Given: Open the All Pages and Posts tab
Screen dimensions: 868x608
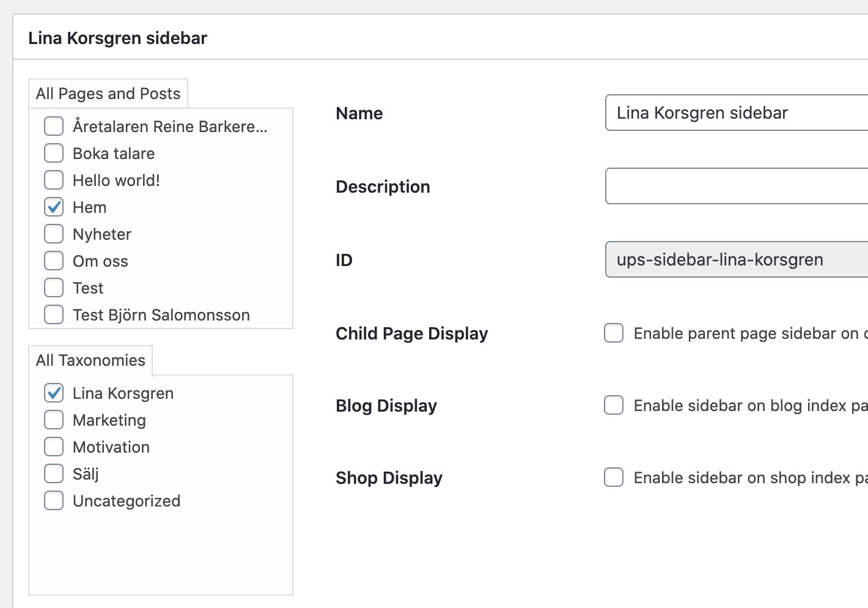Looking at the screenshot, I should 108,94.
